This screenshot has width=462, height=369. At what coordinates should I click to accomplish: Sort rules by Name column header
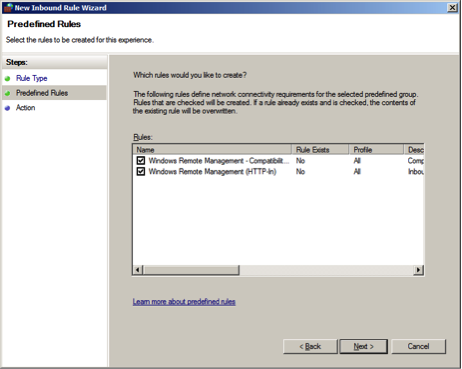pyautogui.click(x=212, y=150)
